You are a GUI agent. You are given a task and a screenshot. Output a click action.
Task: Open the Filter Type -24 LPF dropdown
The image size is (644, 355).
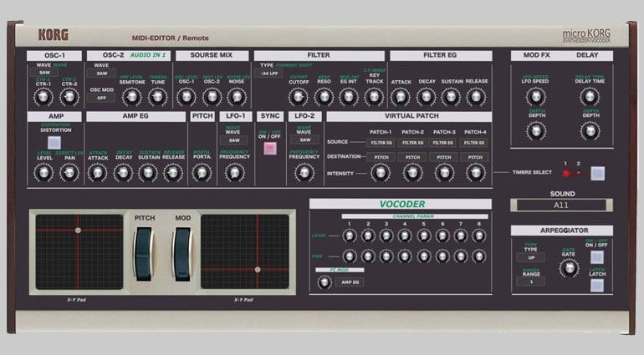pyautogui.click(x=268, y=74)
